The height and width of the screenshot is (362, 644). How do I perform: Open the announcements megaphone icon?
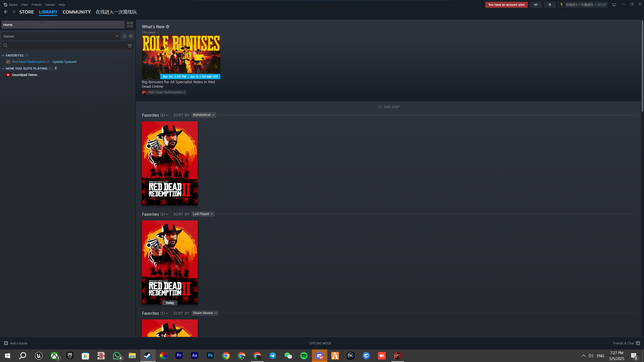[536, 5]
